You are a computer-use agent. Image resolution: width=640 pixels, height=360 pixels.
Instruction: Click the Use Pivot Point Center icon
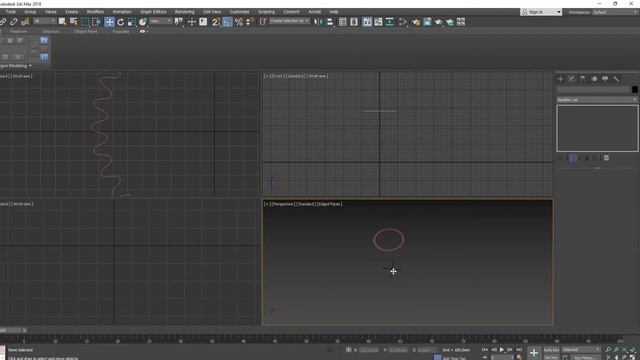pos(179,22)
